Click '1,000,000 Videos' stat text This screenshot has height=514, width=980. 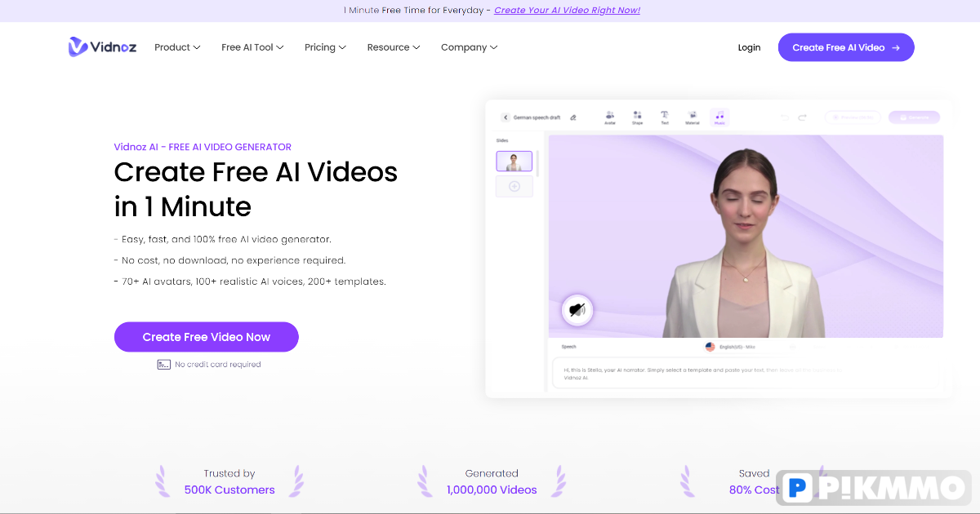pos(492,490)
